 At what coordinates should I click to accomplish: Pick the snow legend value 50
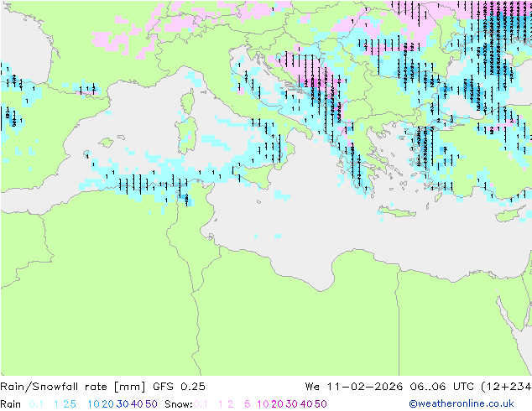pos(321,404)
